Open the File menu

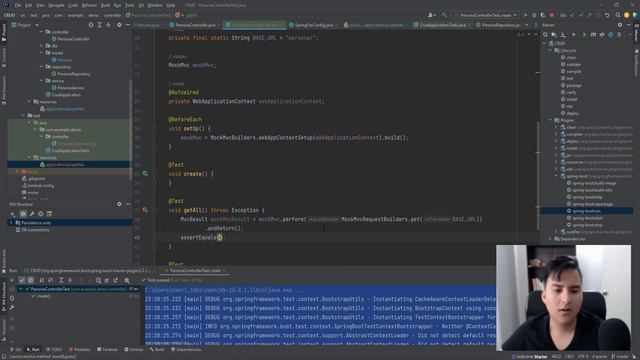point(18,5)
